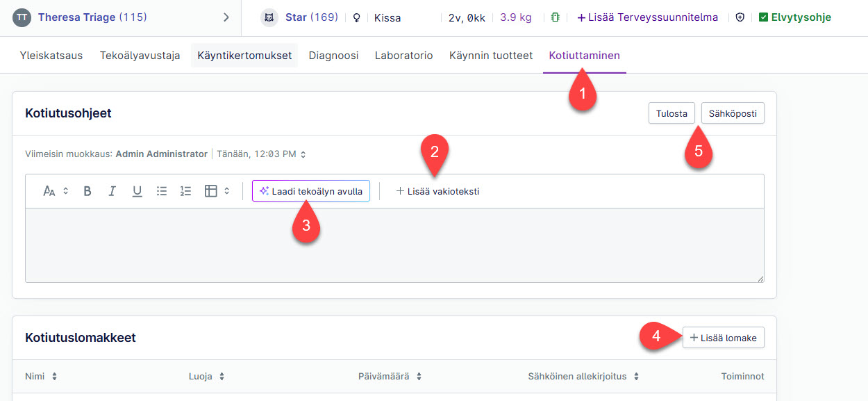Select the Kotiuttaminen tab

(585, 56)
